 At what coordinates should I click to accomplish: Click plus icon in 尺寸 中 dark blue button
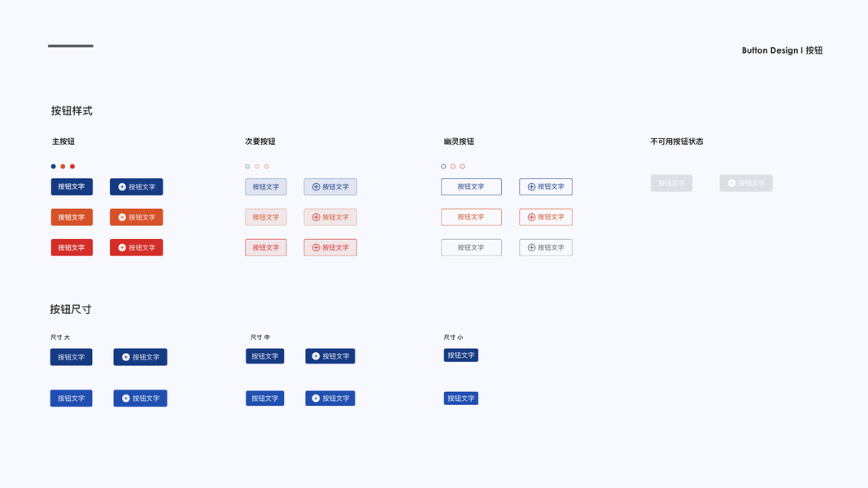tap(316, 356)
